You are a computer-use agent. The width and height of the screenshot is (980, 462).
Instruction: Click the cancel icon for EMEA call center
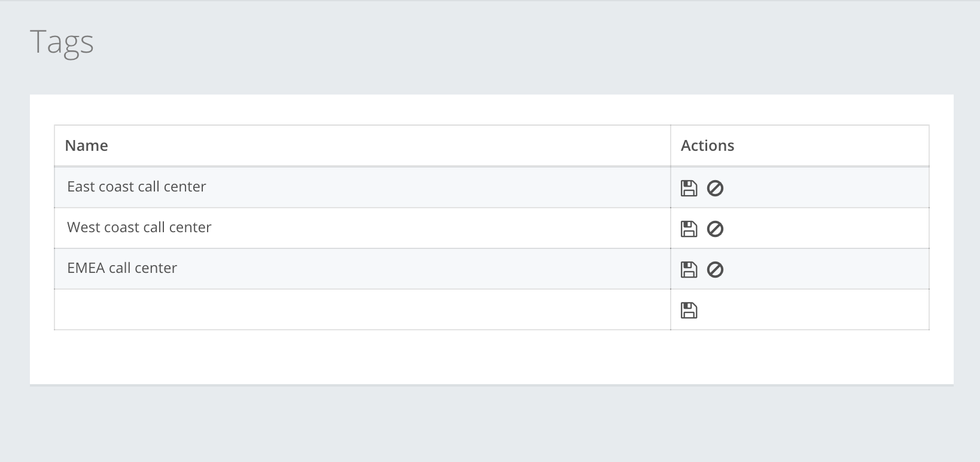point(715,270)
